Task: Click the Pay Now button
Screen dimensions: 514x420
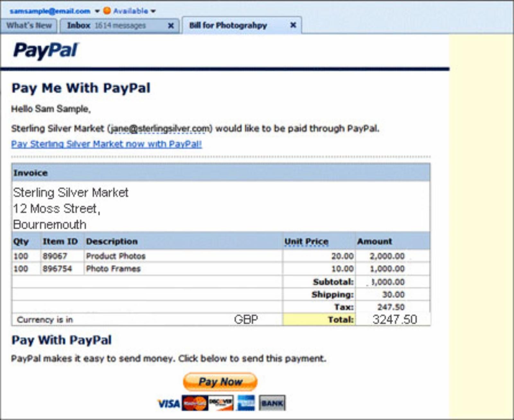Action: coord(220,381)
